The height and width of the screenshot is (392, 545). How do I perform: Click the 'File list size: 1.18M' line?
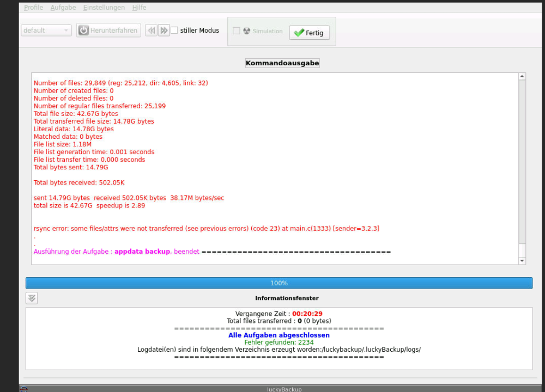[x=63, y=144]
